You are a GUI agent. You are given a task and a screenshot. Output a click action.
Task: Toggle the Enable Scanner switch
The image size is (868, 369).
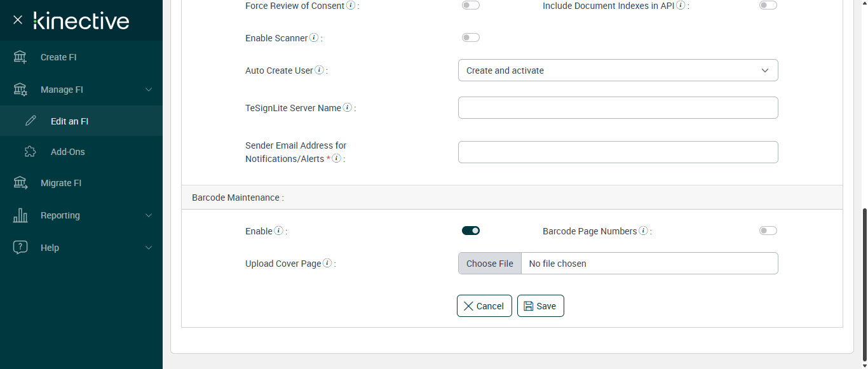coord(471,37)
